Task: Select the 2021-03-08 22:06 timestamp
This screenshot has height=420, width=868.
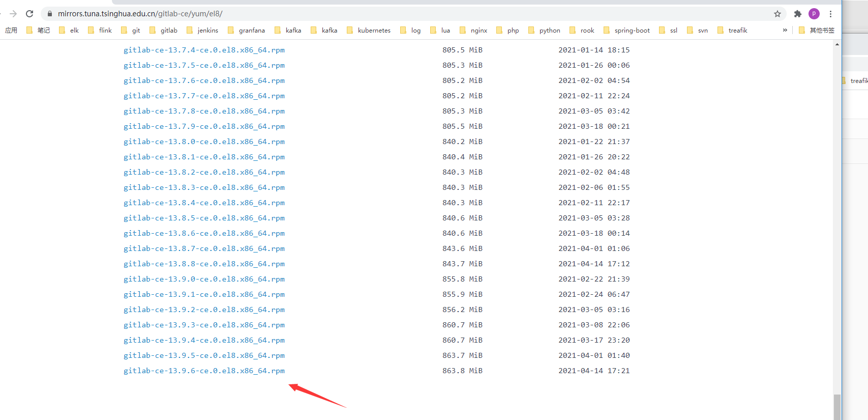Action: [594, 325]
